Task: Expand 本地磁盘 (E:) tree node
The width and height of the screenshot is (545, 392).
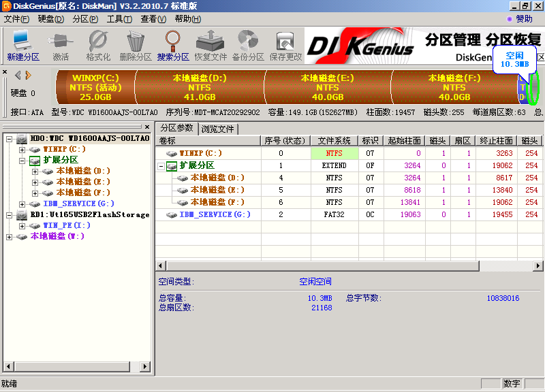Action: click(35, 182)
